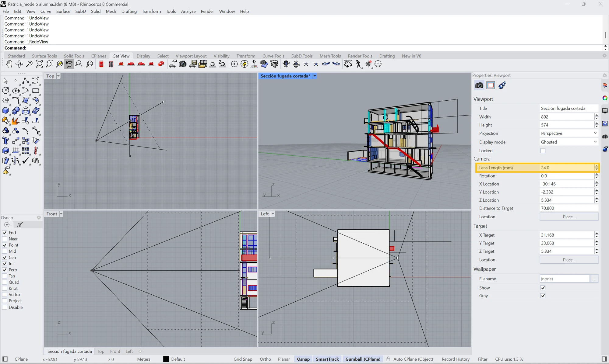The image size is (609, 364).
Task: Activate the Walk About person icon
Action: pyautogui.click(x=358, y=64)
